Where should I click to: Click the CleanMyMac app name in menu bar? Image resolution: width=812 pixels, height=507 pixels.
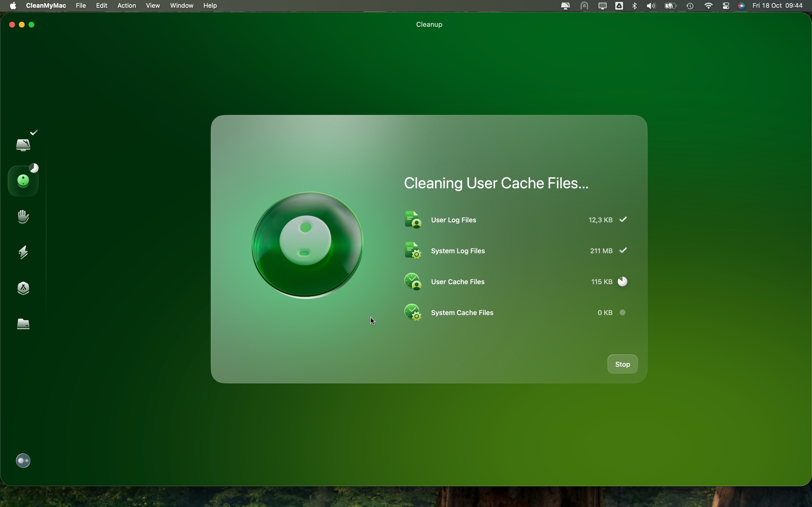(46, 6)
